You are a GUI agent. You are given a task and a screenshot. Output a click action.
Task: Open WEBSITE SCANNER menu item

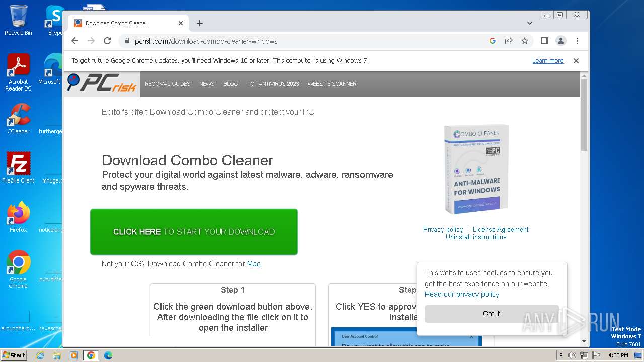coord(332,84)
